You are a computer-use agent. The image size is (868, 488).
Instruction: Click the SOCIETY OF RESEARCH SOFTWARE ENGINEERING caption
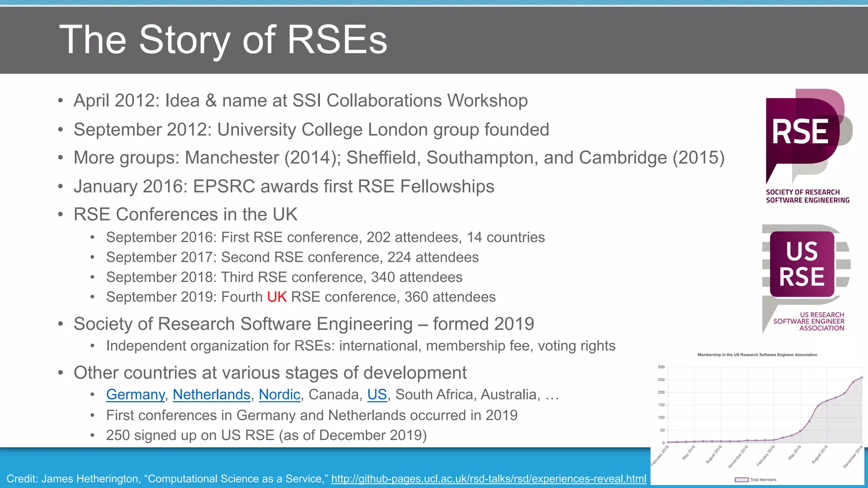(x=807, y=196)
